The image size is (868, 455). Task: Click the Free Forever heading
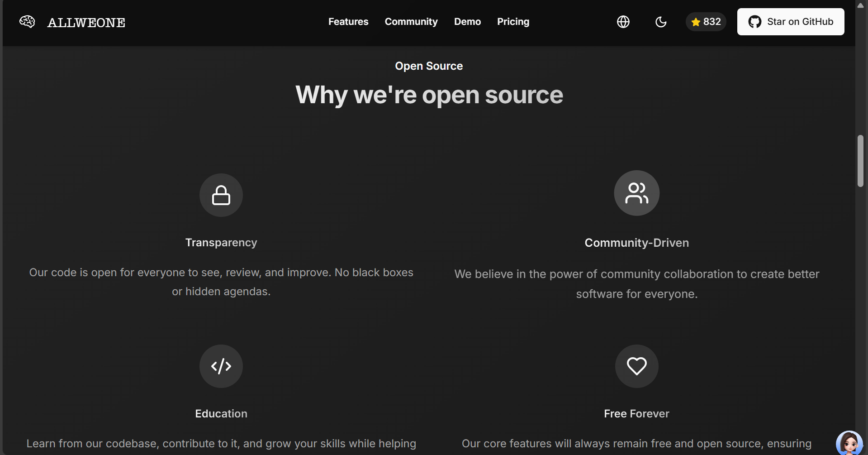coord(636,414)
